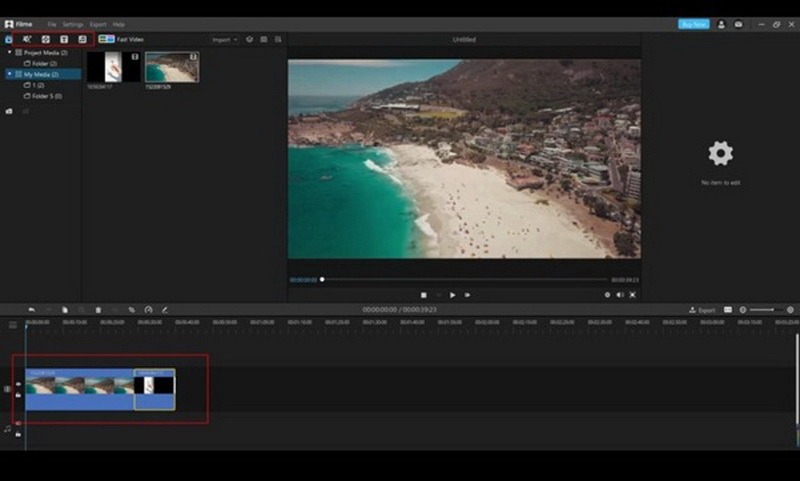800x481 pixels.
Task: Click the Export button above timeline
Action: click(704, 310)
